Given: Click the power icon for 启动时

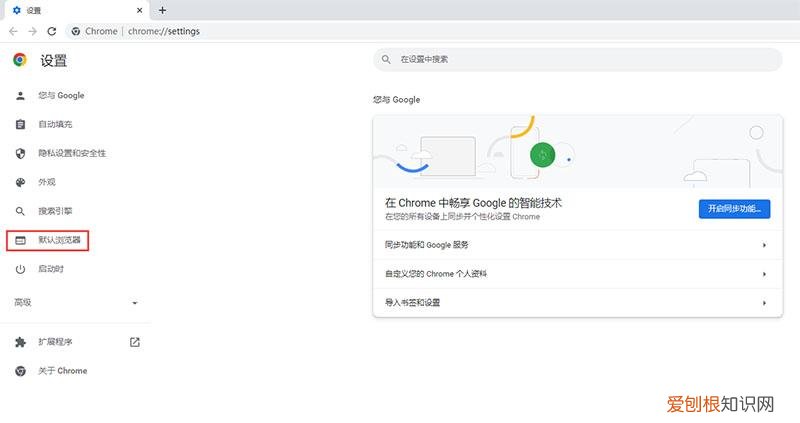Looking at the screenshot, I should (x=20, y=269).
